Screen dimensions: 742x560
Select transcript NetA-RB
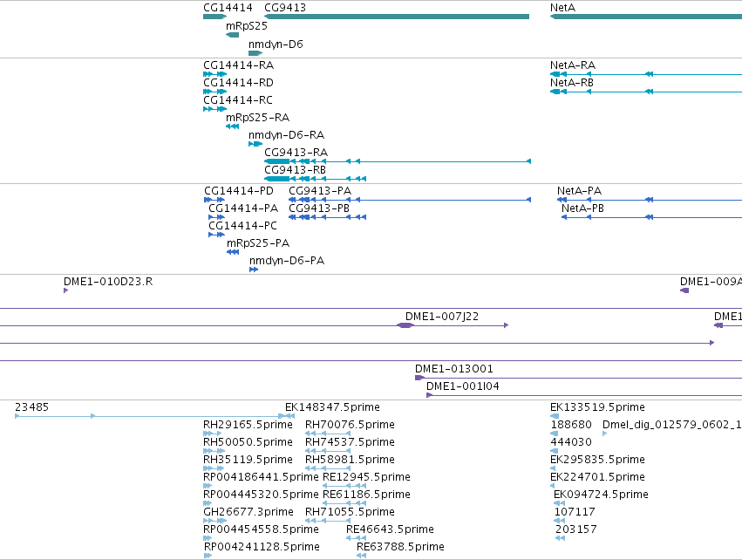pos(646,92)
